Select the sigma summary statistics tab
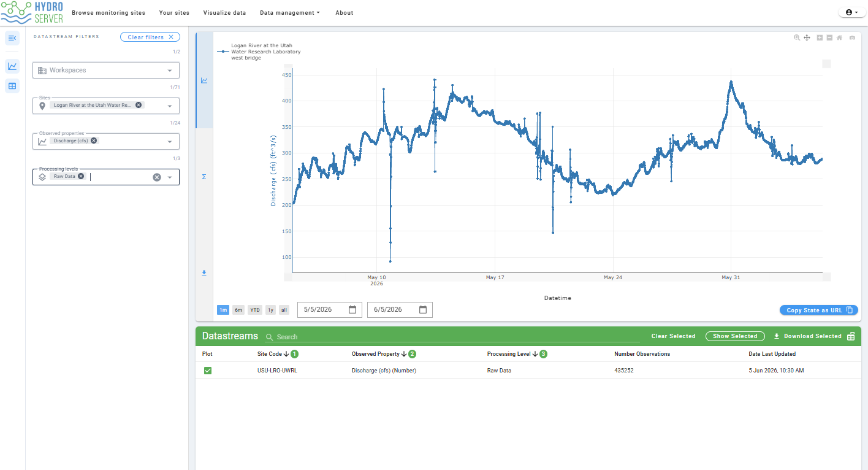 click(x=204, y=177)
